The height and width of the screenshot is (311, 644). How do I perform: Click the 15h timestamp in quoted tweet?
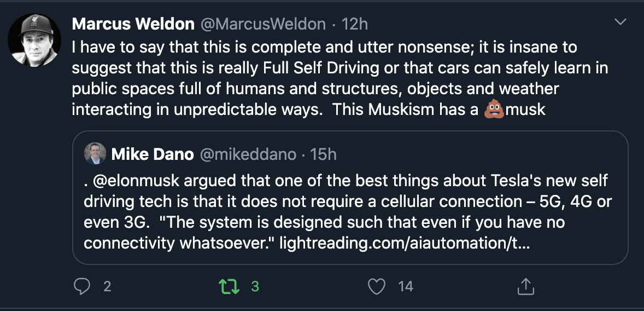(323, 155)
